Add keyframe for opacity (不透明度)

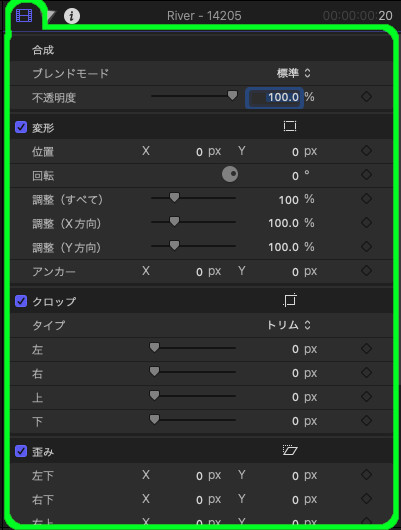point(367,97)
